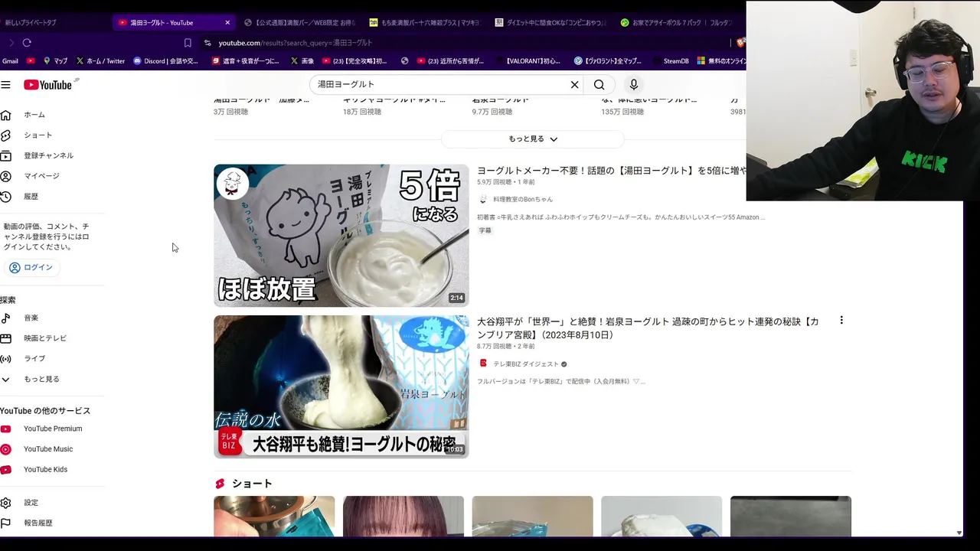The image size is (980, 551).
Task: Open the Gmail bookmark
Action: pyautogui.click(x=10, y=61)
